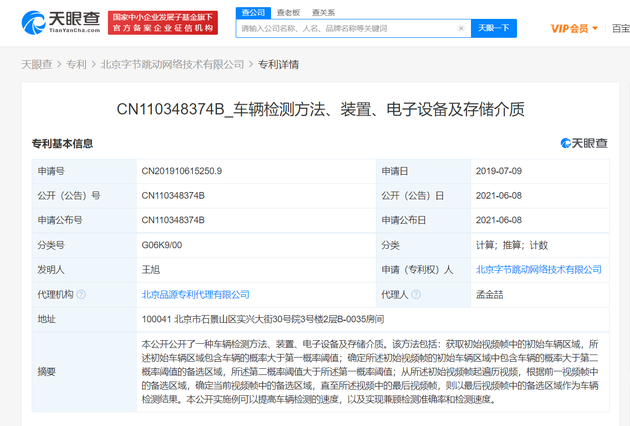630x426 pixels.
Task: Open agency 北京品源专利代理有限公司 link
Action: [195, 295]
